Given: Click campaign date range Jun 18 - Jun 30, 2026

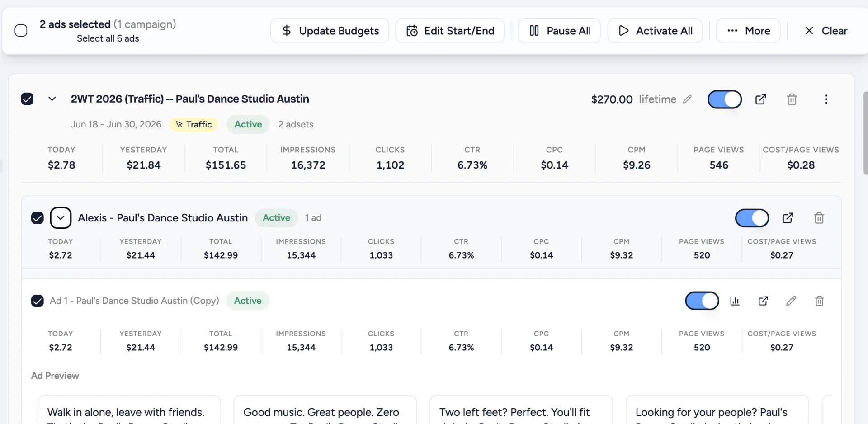Looking at the screenshot, I should pyautogui.click(x=116, y=124).
